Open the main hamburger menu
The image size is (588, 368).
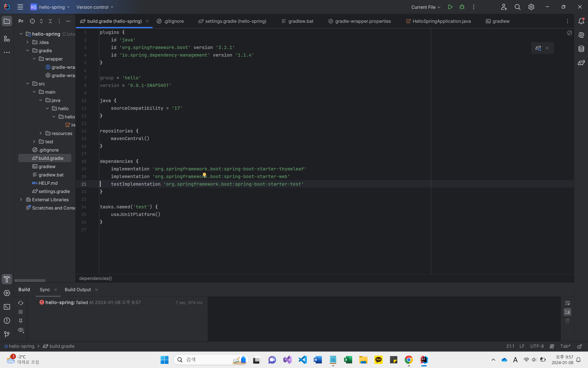(x=20, y=7)
